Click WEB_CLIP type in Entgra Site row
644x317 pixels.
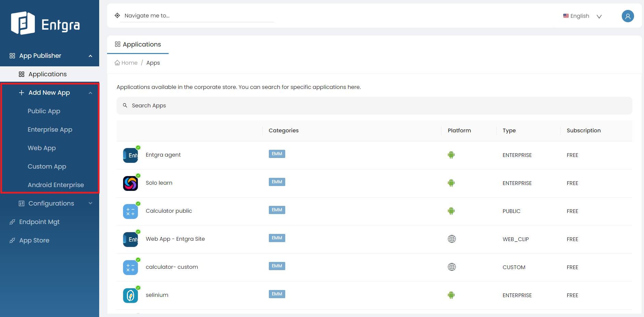(516, 239)
